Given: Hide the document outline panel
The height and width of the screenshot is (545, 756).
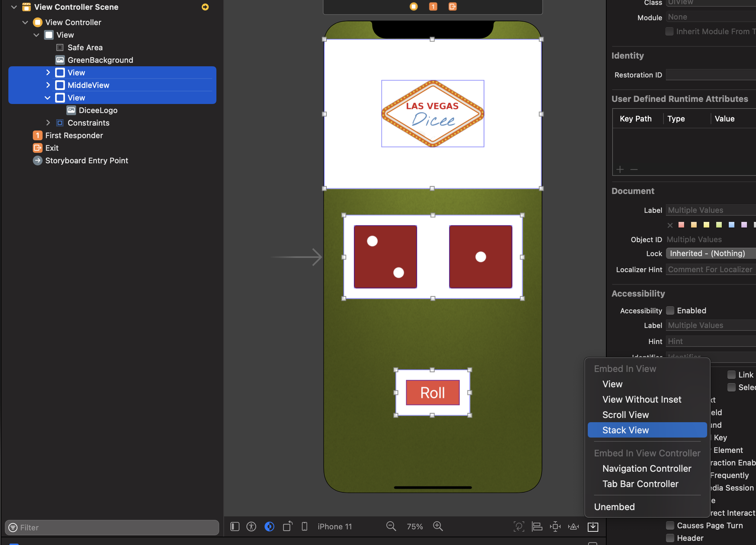Looking at the screenshot, I should click(235, 527).
